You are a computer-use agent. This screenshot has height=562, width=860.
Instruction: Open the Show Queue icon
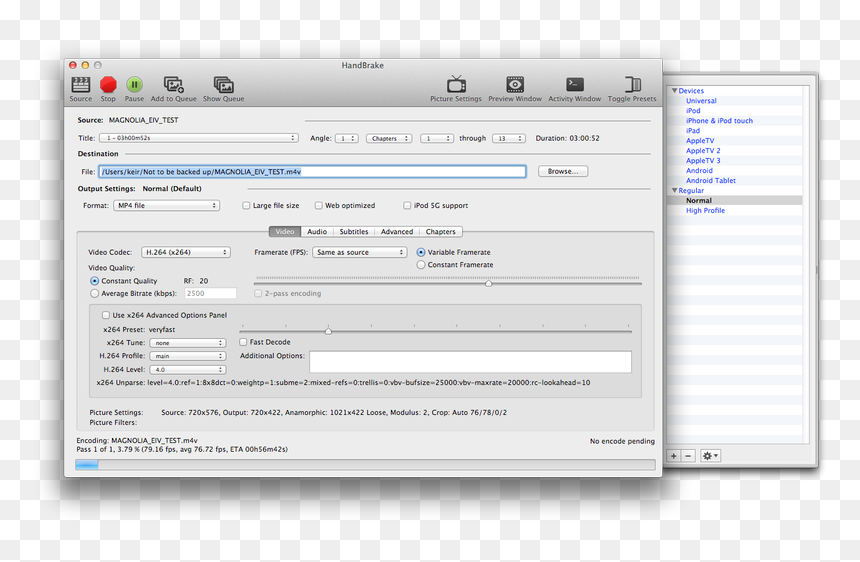[x=224, y=84]
